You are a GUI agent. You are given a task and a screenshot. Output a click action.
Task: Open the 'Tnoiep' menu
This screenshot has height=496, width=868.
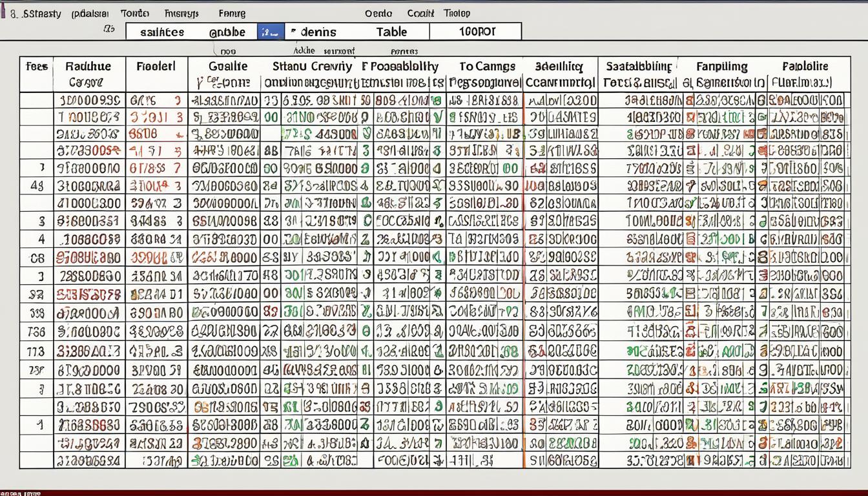(x=457, y=13)
